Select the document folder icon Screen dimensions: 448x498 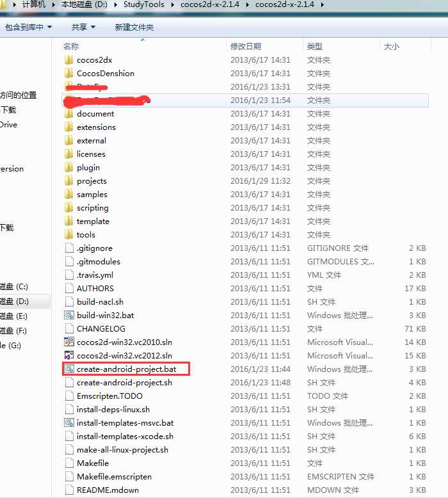[68, 114]
